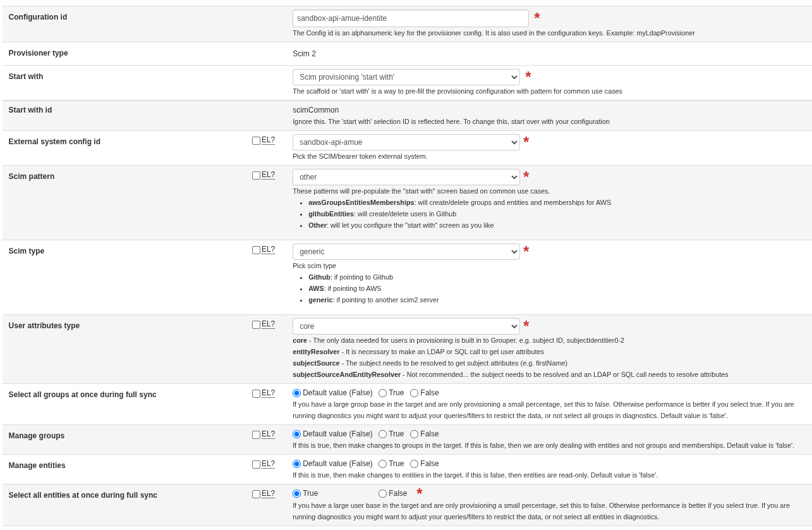Click EL? label next to Select all entities
The width and height of the screenshot is (812, 530).
[x=268, y=493]
